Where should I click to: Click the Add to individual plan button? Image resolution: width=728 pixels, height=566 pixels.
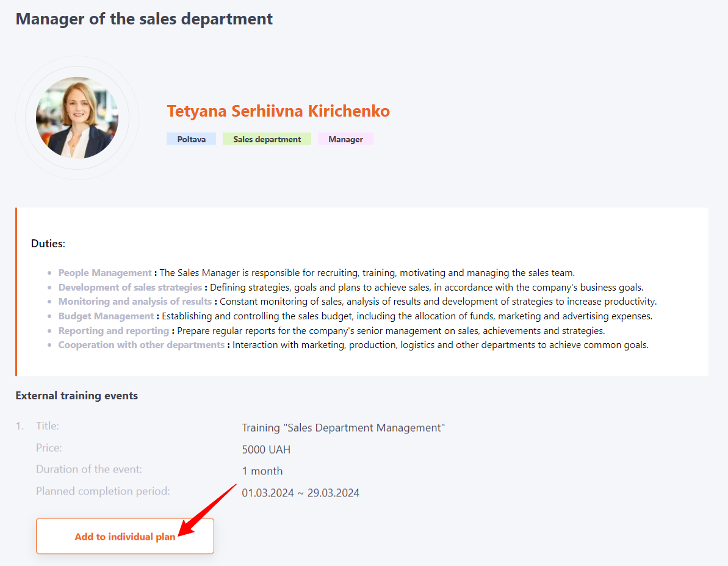(124, 536)
